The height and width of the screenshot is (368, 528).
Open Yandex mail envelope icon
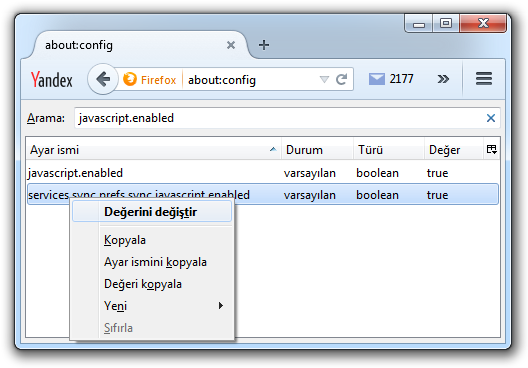(x=376, y=79)
